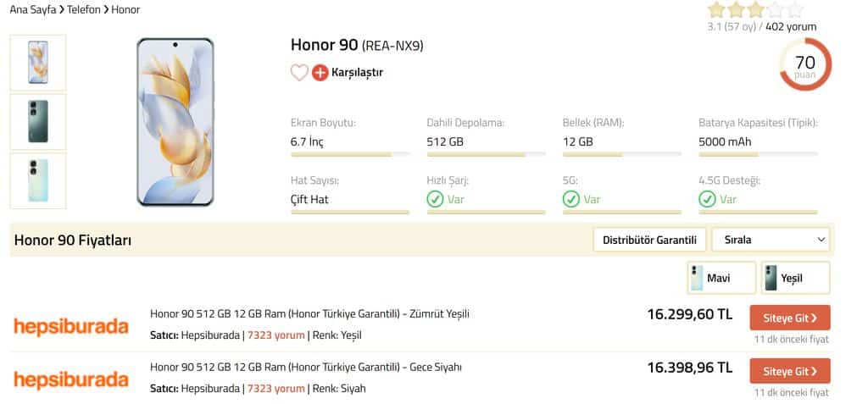Screen dimensions: 868x404
Task: Open 7323 yorum link in first listing
Action: click(275, 335)
